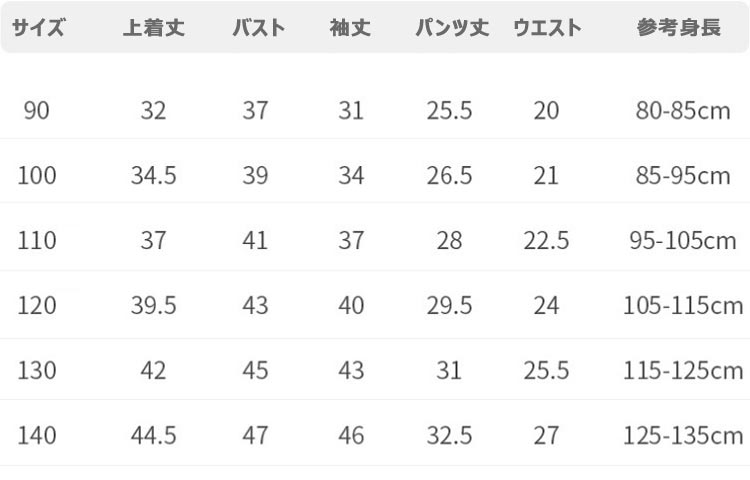750x480 pixels.
Task: Click the バスト column header
Action: (x=258, y=28)
